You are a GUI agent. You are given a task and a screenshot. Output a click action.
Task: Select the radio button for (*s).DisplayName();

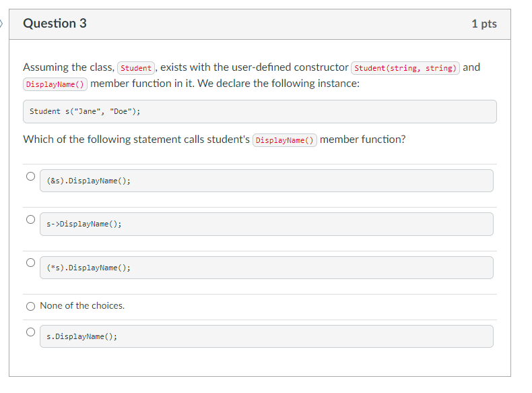30,263
